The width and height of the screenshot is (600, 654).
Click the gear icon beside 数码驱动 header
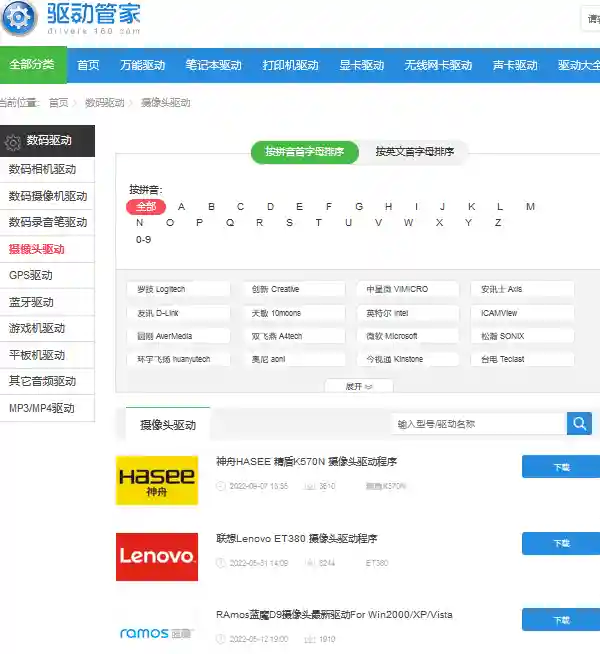point(13,141)
